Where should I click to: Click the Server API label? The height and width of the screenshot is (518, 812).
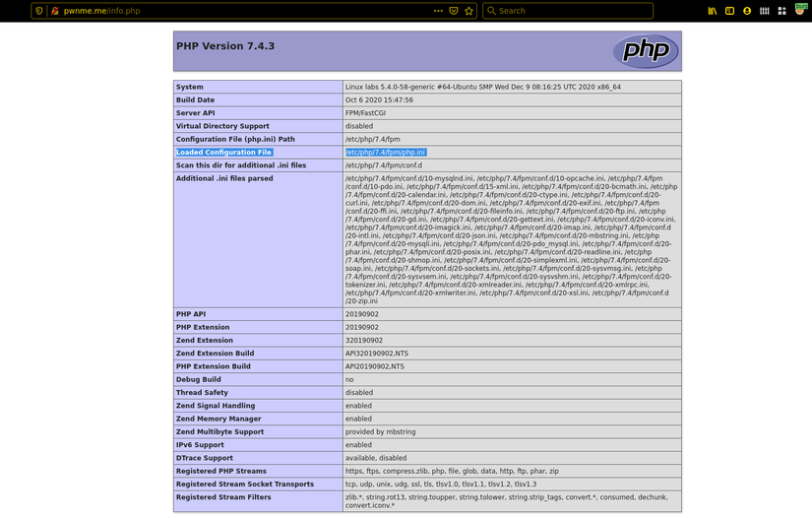pyautogui.click(x=195, y=113)
